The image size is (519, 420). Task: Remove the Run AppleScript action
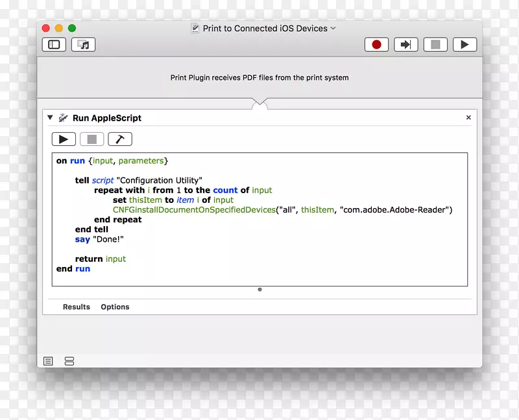point(468,118)
